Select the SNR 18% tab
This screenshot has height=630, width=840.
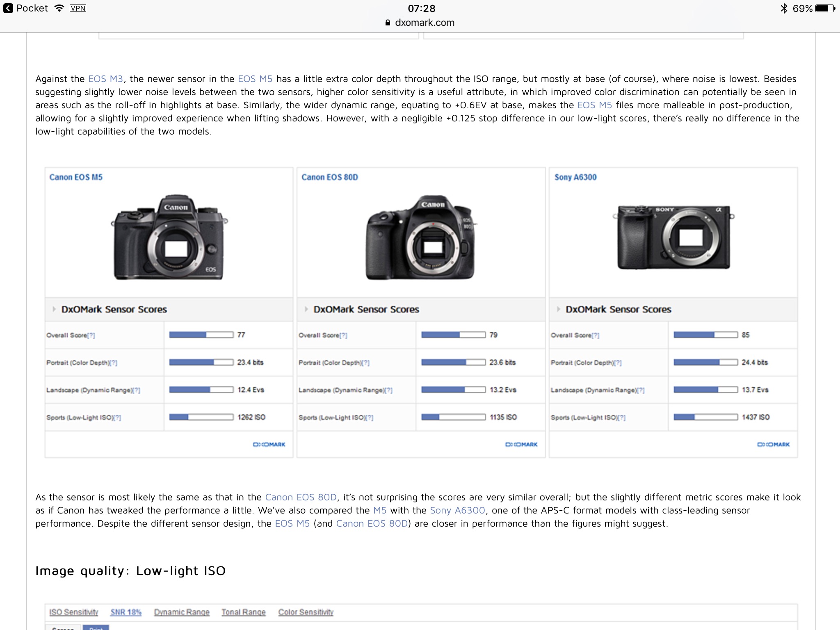[126, 612]
